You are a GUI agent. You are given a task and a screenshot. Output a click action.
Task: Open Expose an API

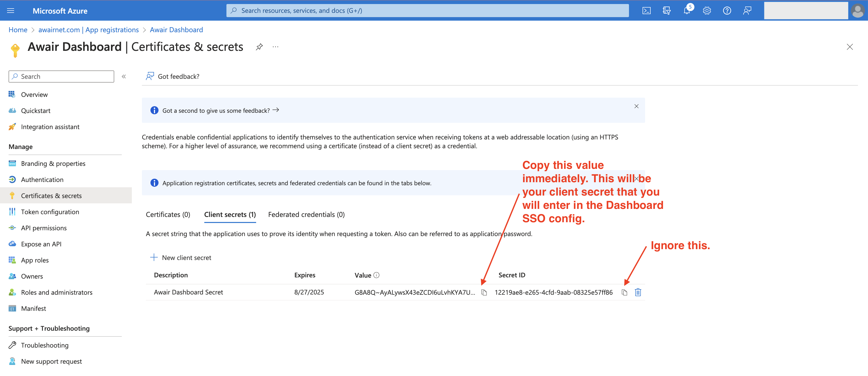tap(41, 244)
